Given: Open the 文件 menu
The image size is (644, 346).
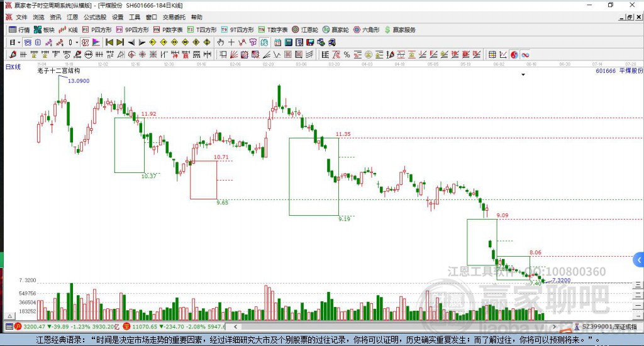Looking at the screenshot, I should (x=21, y=17).
